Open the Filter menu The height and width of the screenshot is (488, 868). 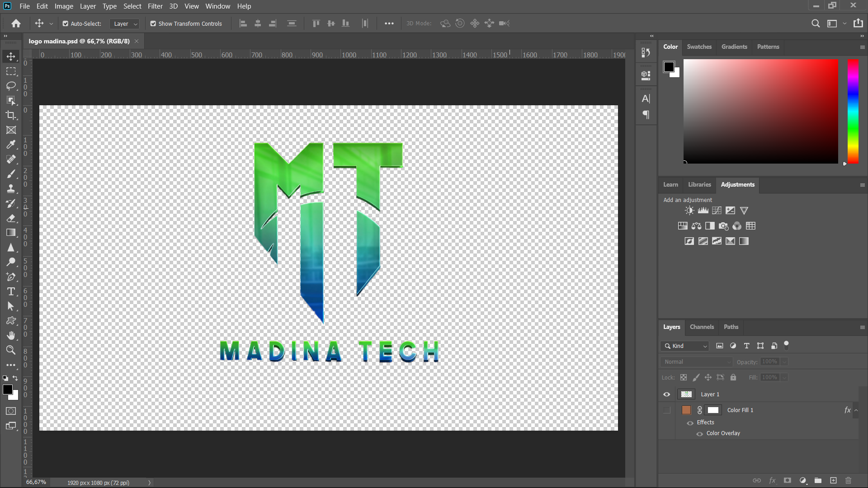pos(155,6)
